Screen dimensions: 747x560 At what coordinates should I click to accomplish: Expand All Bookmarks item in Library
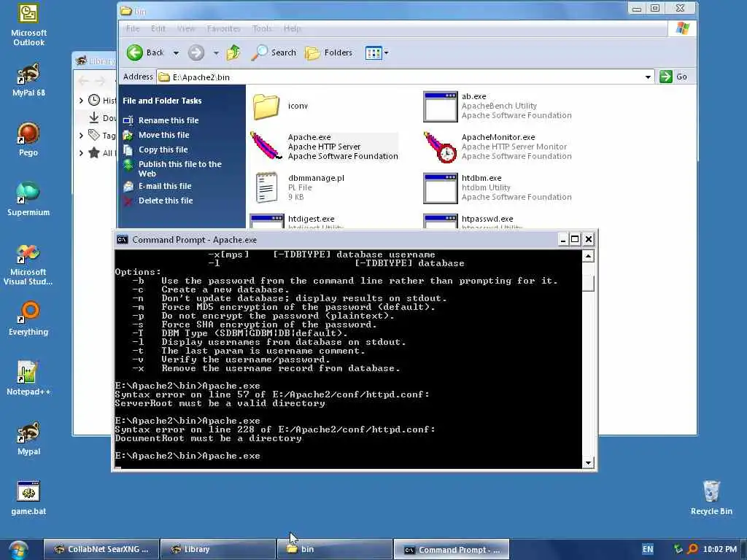click(x=81, y=153)
